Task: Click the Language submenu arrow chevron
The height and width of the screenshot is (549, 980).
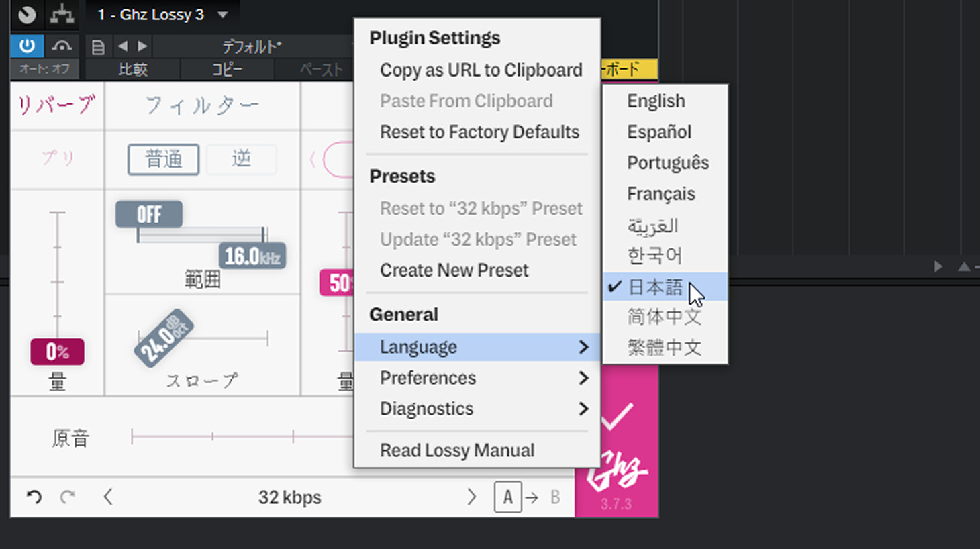Action: 583,347
